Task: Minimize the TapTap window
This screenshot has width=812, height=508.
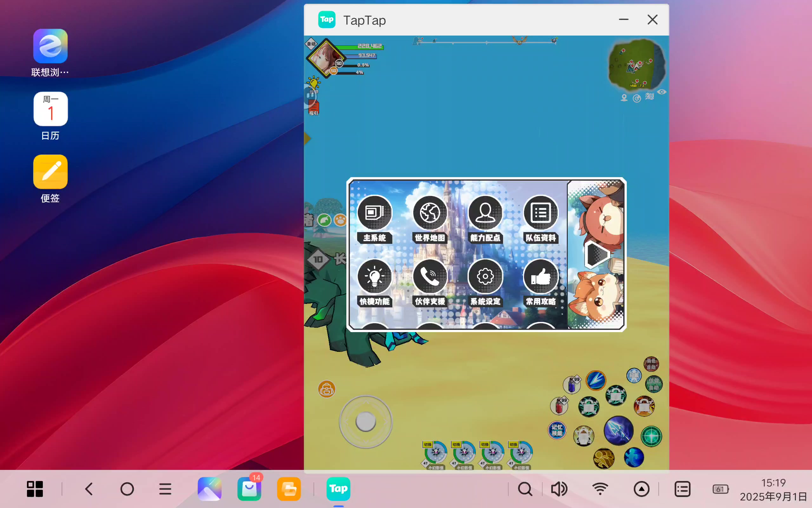Action: pos(623,19)
